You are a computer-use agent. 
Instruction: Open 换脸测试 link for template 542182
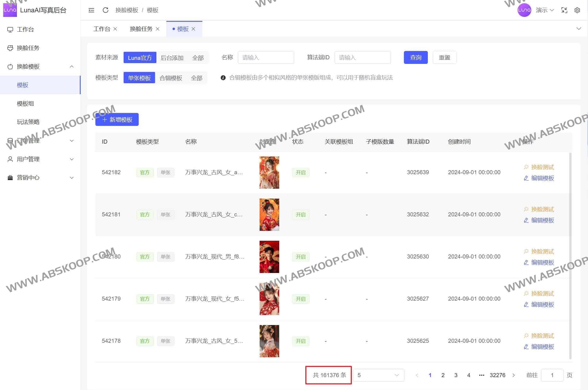(542, 167)
